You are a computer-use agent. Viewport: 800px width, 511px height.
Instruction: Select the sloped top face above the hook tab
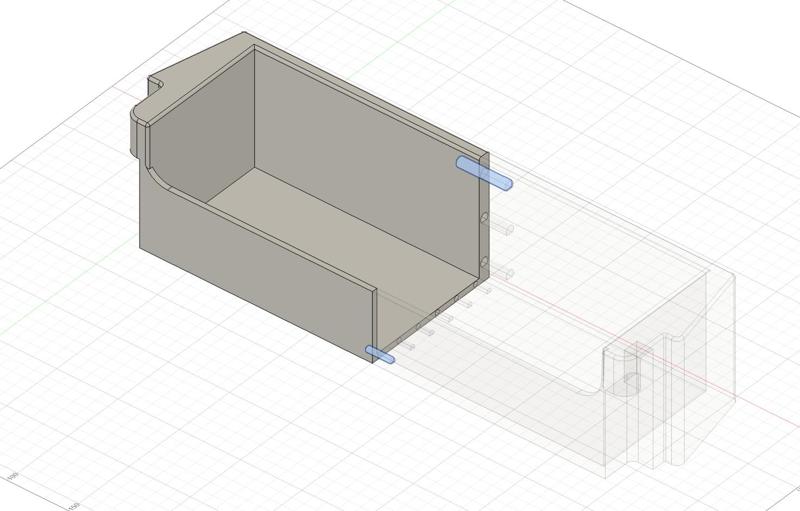pos(204,69)
